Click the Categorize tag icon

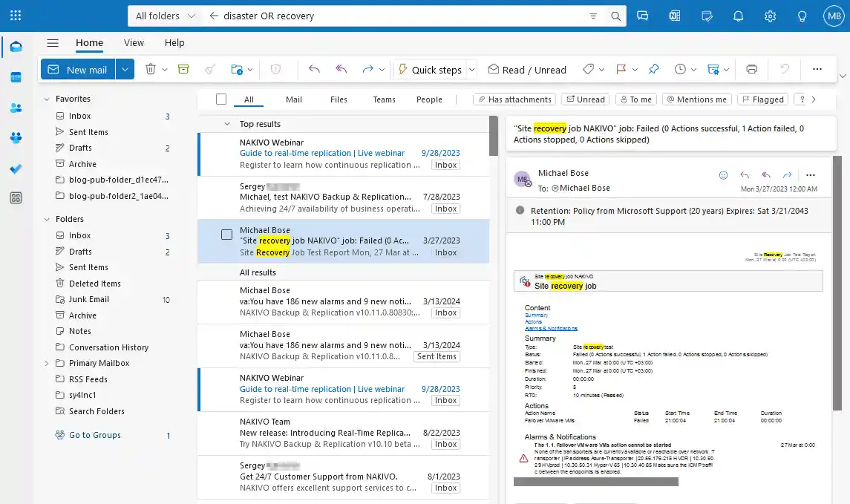pyautogui.click(x=588, y=69)
